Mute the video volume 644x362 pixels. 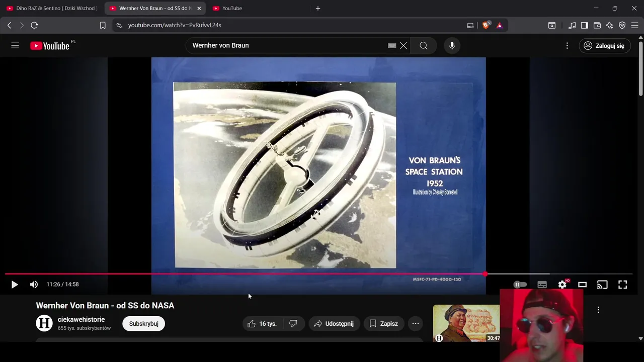[34, 285]
